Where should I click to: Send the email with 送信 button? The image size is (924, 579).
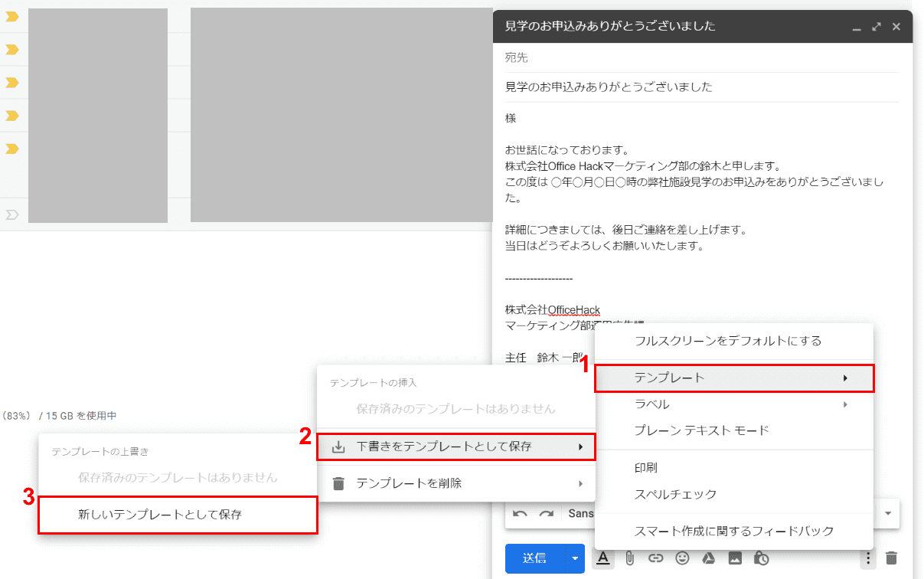[x=534, y=558]
